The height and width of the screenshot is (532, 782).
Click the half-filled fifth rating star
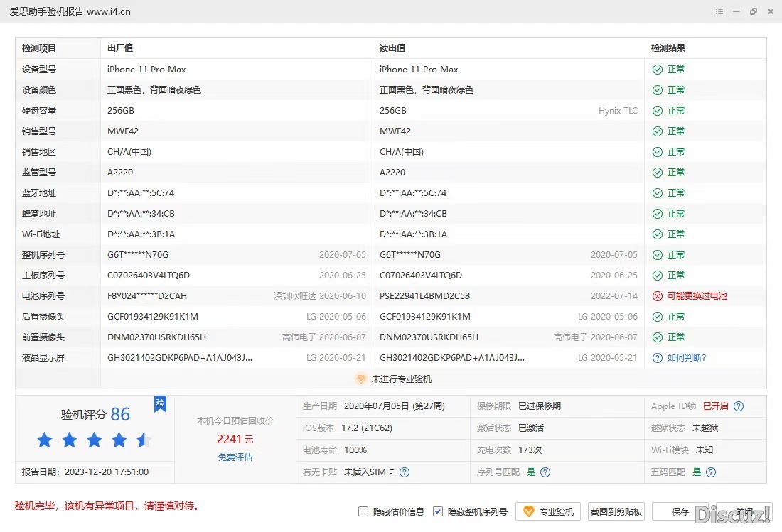click(x=144, y=440)
